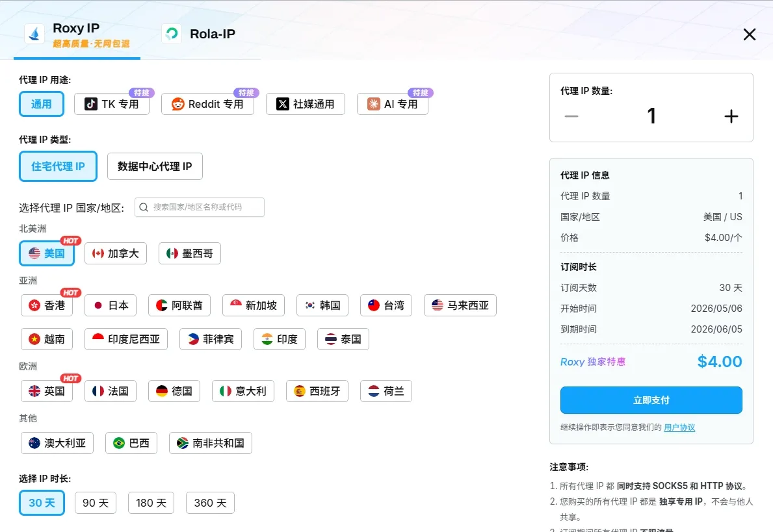Click the $4.00/个 unit price
Screen dimensions: 773x532
pyautogui.click(x=723, y=238)
